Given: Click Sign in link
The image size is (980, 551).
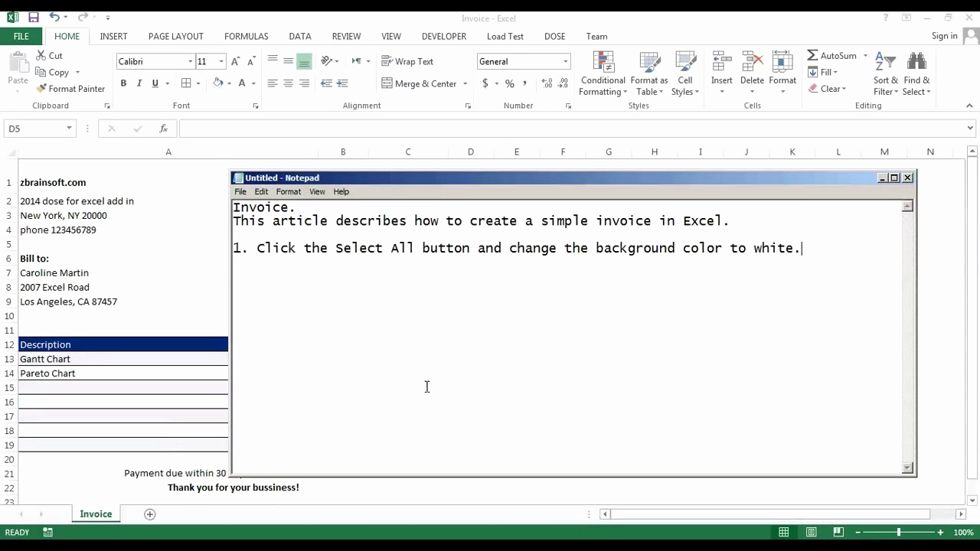Looking at the screenshot, I should (x=944, y=36).
